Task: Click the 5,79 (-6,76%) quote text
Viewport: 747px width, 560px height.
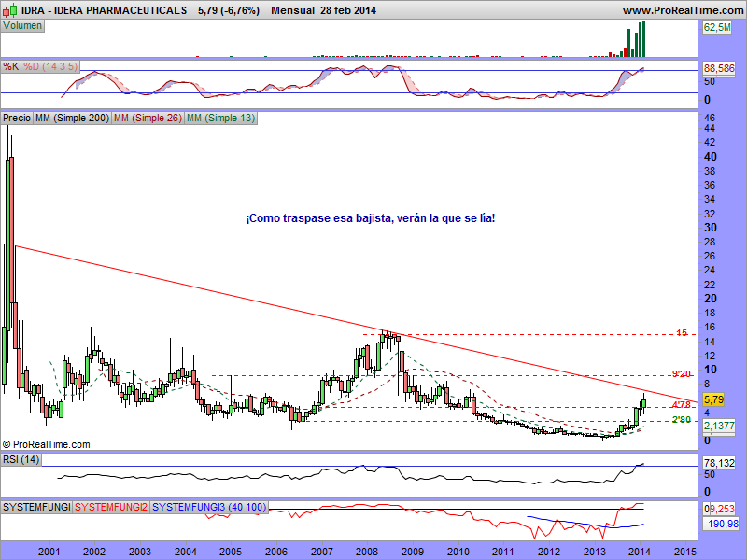Action: [x=229, y=10]
